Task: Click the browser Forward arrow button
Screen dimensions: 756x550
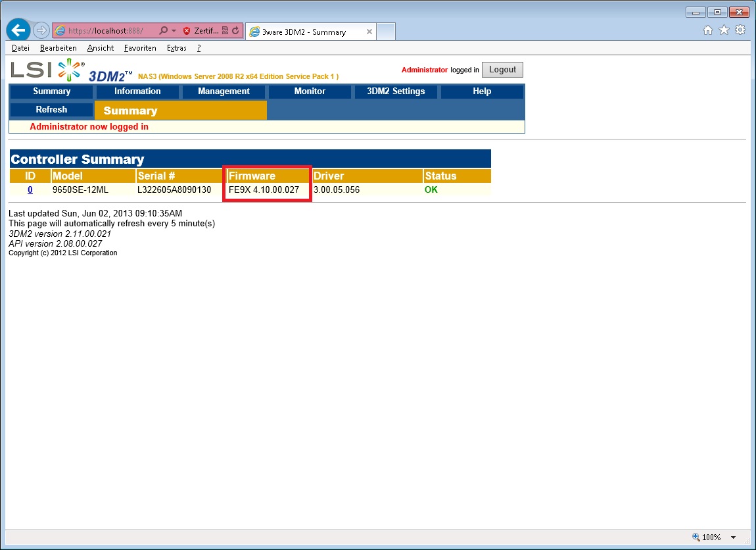Action: tap(42, 30)
